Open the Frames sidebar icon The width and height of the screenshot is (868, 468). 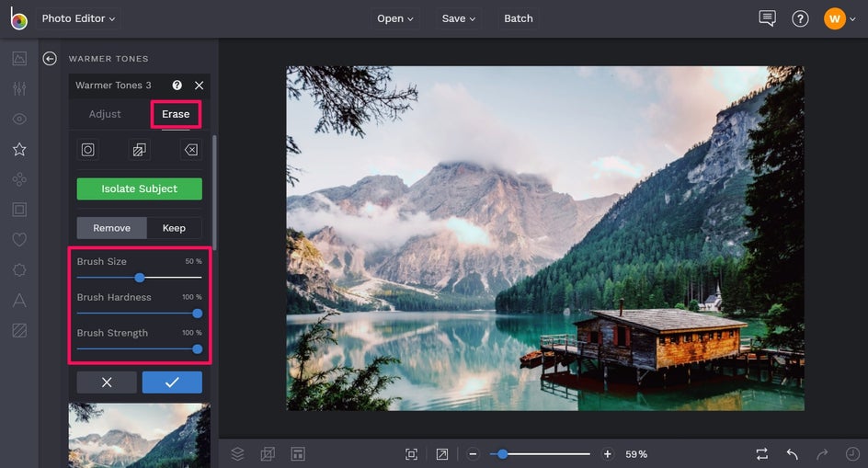19,210
